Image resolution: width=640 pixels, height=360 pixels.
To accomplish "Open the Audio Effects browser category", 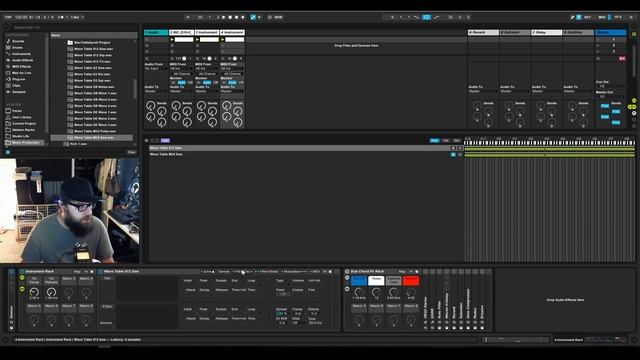I will (22, 60).
